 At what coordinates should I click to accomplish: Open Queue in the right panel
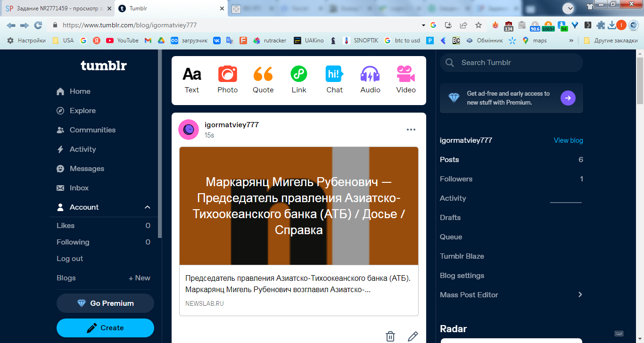[451, 237]
